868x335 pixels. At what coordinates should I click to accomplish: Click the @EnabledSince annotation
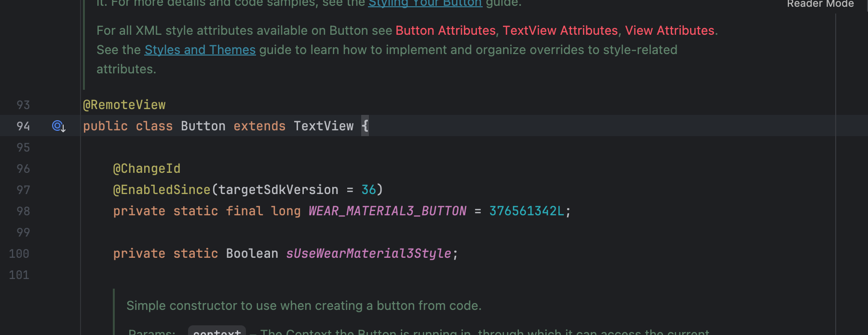162,190
